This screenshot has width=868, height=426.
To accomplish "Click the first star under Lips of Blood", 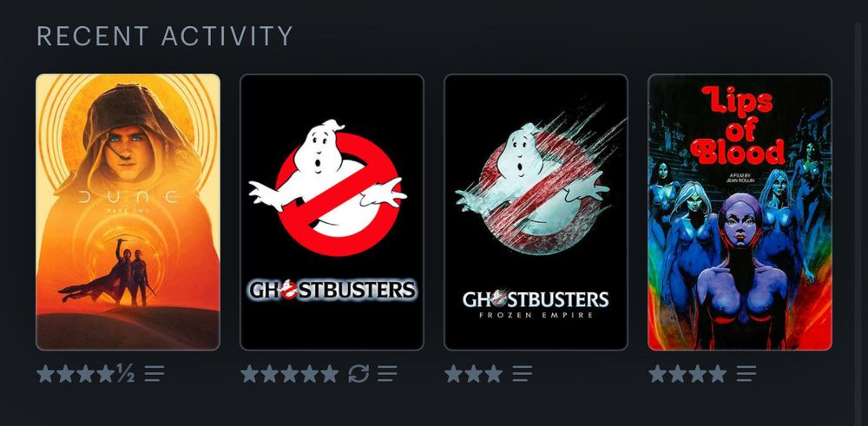I will point(658,374).
